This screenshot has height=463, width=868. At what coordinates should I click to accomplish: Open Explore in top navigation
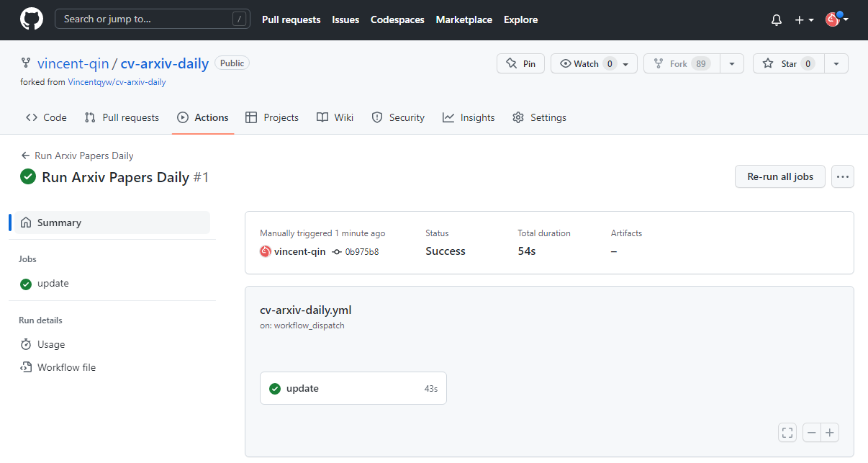click(521, 19)
